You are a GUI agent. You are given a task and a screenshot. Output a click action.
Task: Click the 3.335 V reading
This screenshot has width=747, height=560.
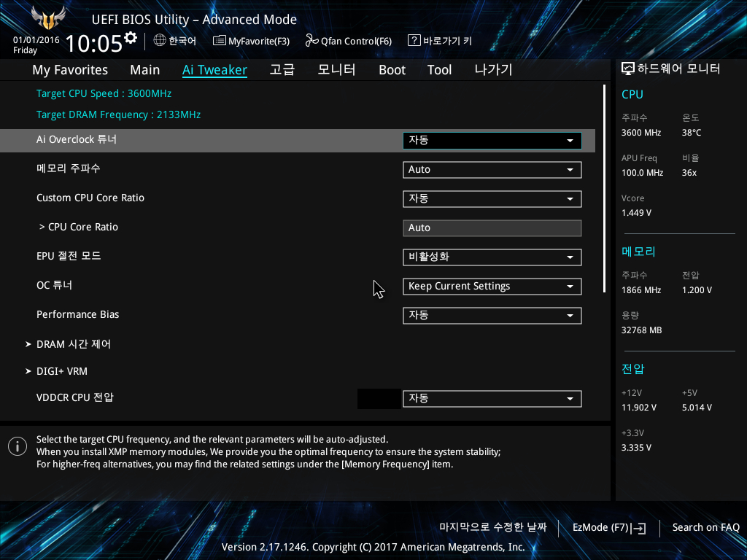tap(636, 448)
